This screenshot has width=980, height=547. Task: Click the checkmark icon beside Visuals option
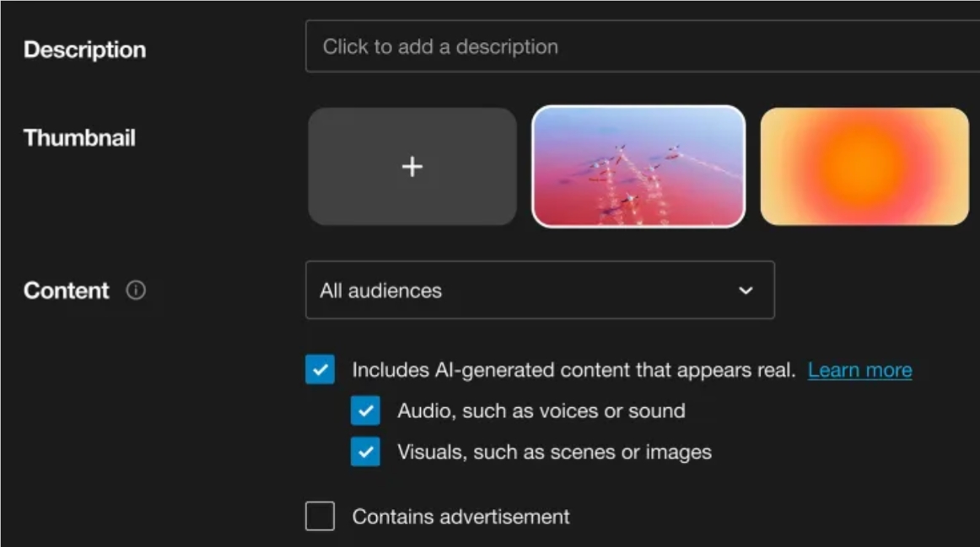tap(364, 452)
